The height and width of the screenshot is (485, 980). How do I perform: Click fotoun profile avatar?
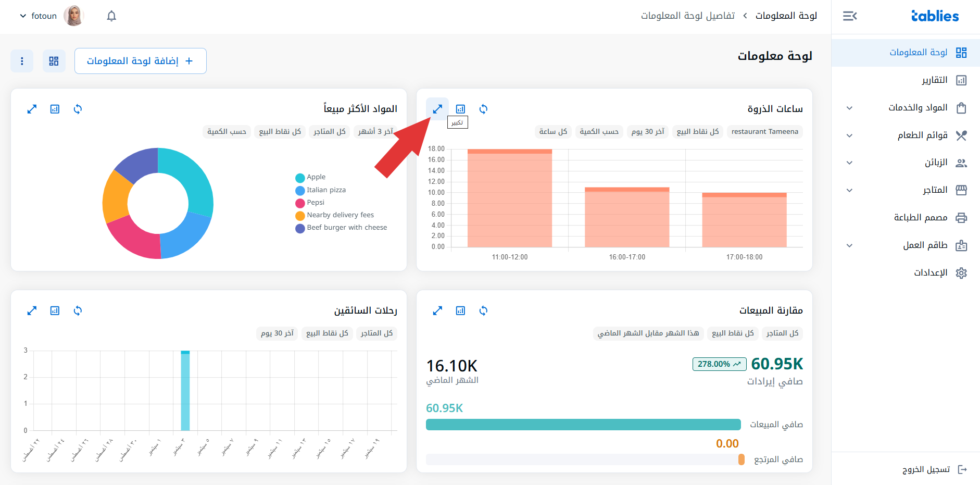coord(73,16)
